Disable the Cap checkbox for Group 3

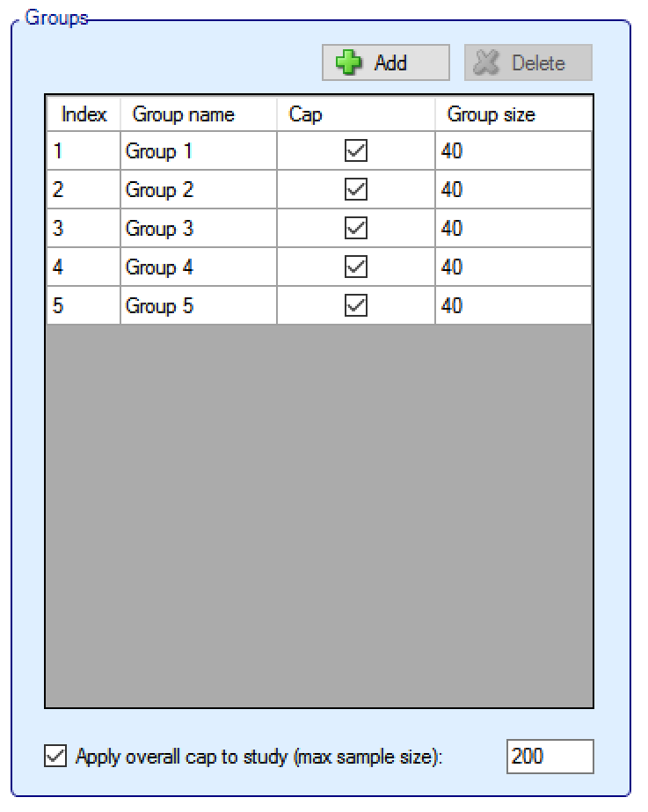pyautogui.click(x=356, y=229)
